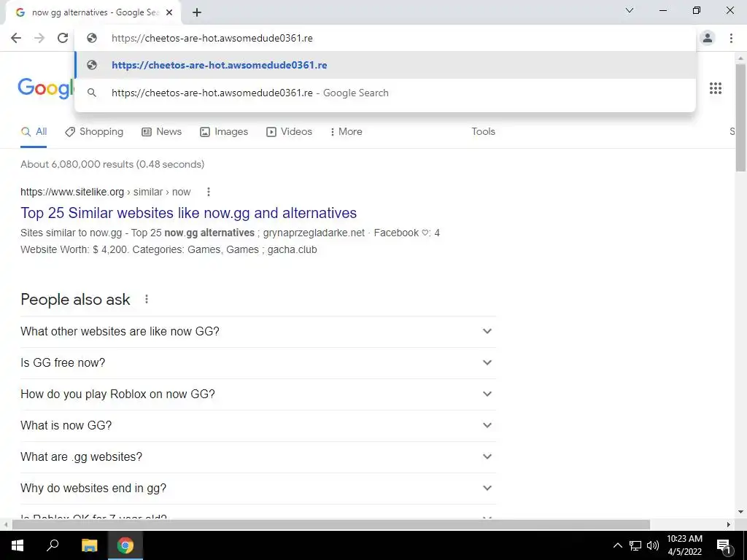
Task: Click the vertical page scrollbar thumb
Action: (x=740, y=117)
